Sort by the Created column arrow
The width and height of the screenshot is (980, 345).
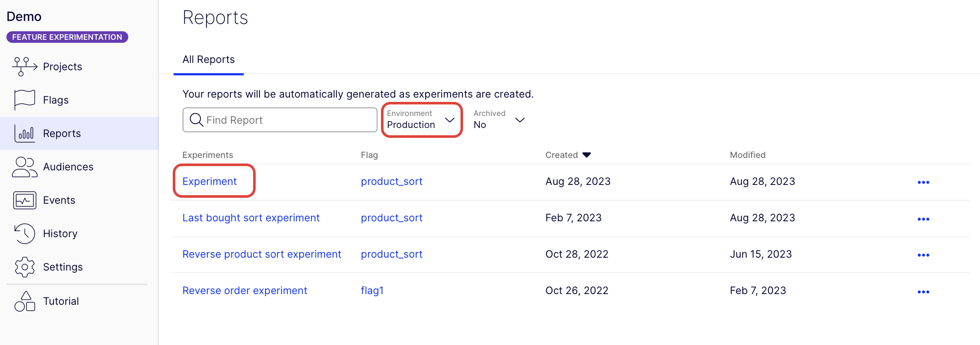click(587, 155)
